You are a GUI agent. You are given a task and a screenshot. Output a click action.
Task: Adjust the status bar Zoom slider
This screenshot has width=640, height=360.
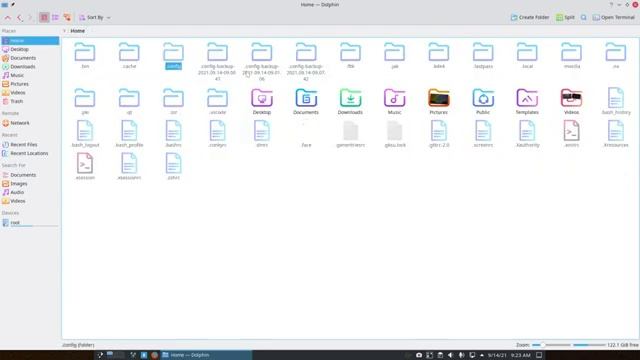[551, 345]
